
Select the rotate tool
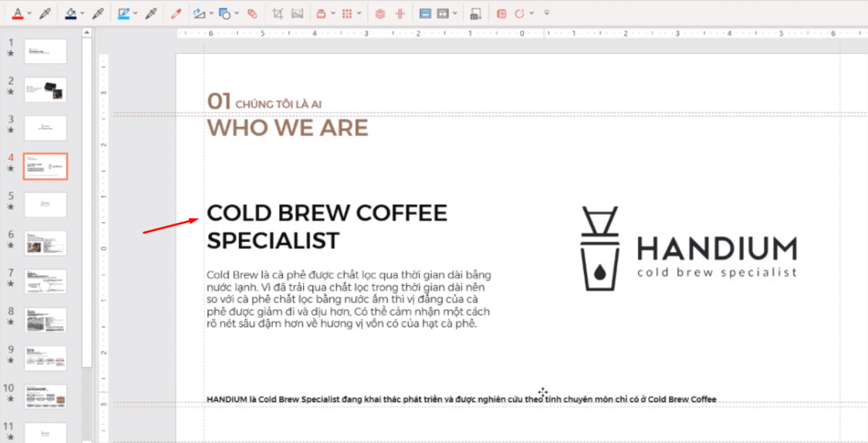pyautogui.click(x=519, y=12)
